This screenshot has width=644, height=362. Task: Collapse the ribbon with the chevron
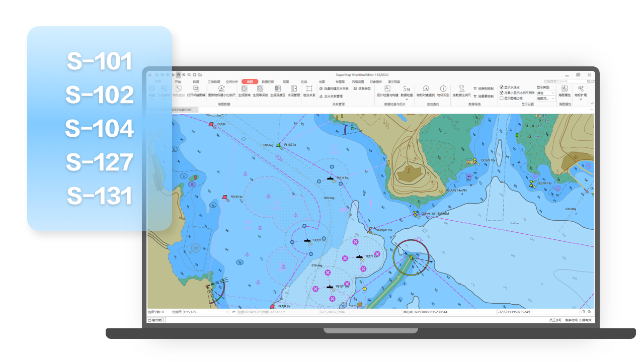tap(592, 103)
